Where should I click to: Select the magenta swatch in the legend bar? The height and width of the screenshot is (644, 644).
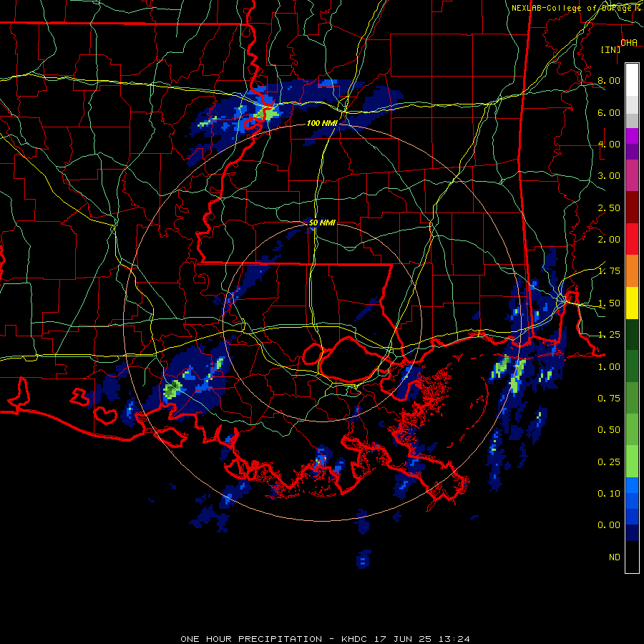[632, 136]
